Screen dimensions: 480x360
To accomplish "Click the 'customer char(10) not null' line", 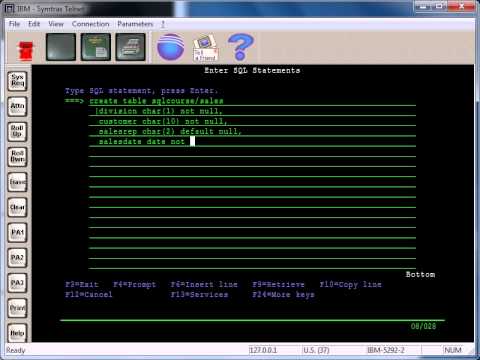I will 163,121.
